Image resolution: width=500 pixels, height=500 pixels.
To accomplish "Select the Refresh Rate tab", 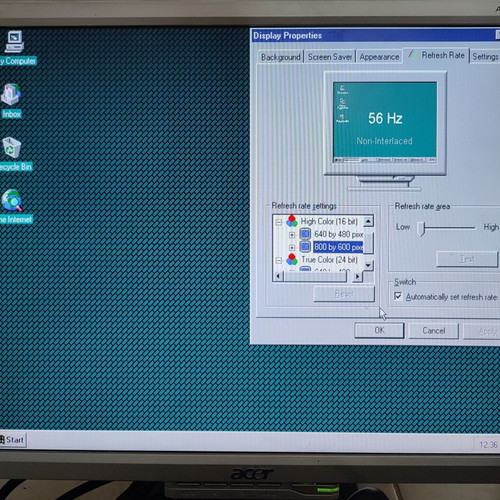I will 436,55.
